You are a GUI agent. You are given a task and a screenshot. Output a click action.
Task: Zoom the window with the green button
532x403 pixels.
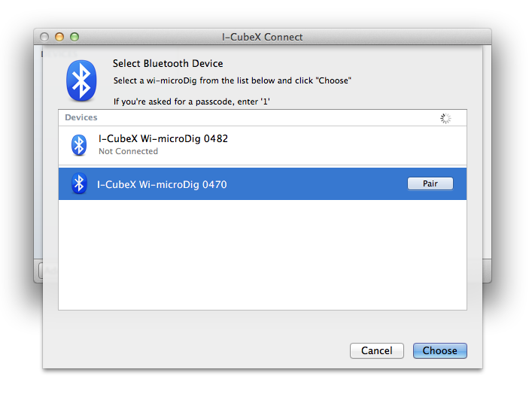[74, 37]
